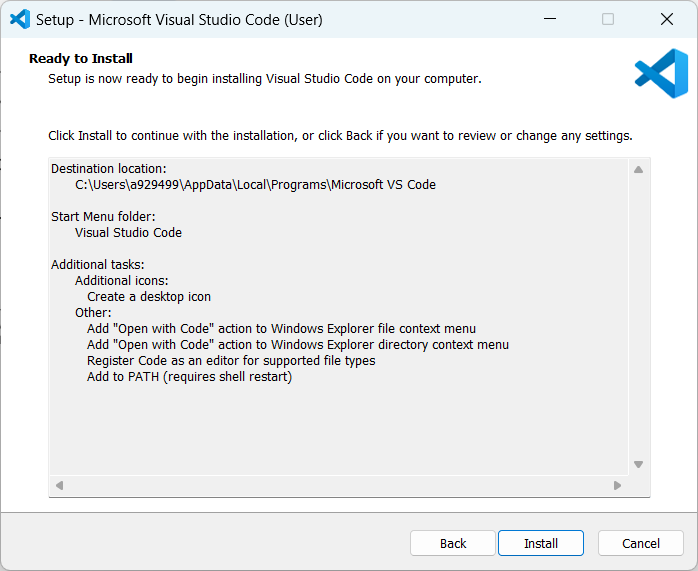Click the large VS Code logo in header
Image resolution: width=698 pixels, height=571 pixels.
coord(661,74)
